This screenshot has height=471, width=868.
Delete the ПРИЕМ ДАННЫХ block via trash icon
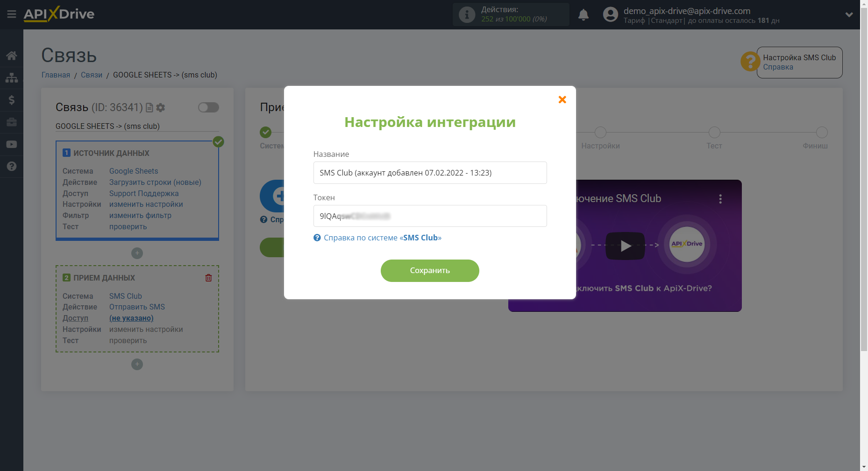pos(208,278)
